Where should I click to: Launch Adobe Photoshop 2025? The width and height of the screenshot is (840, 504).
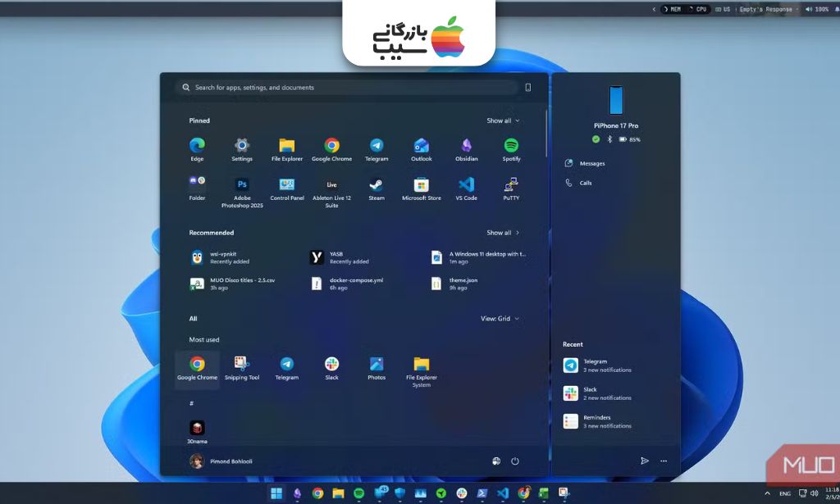pos(242,193)
